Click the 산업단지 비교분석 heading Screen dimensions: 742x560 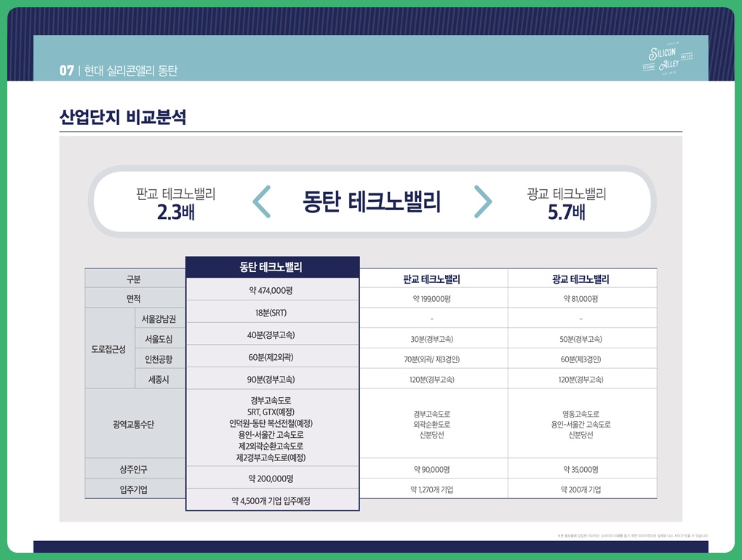[122, 117]
